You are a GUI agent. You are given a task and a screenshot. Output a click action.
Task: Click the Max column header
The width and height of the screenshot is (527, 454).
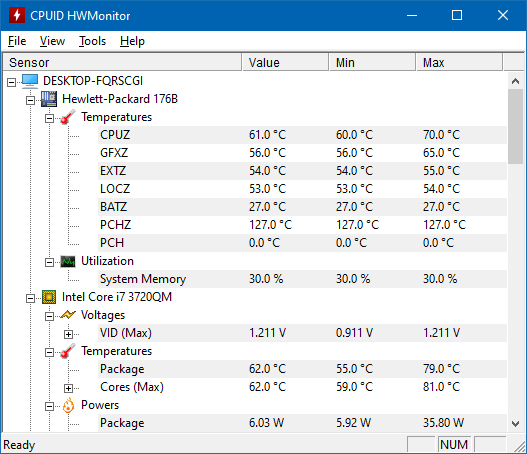point(459,63)
